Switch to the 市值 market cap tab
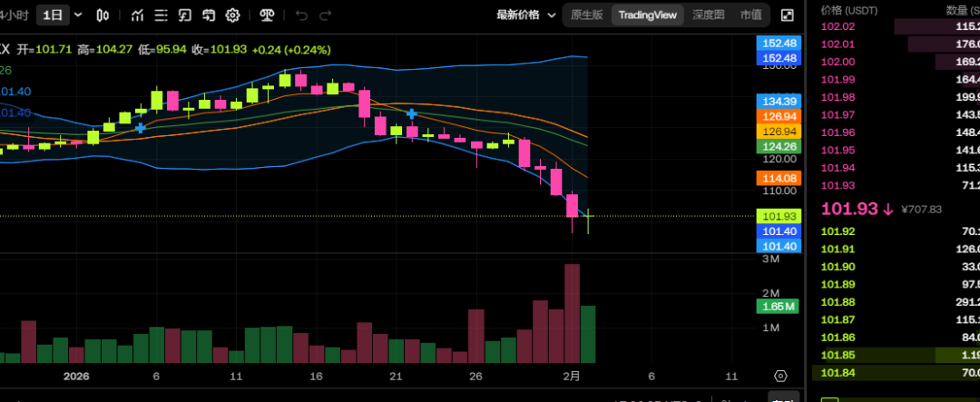Viewport: 980px width, 402px height. click(x=750, y=15)
